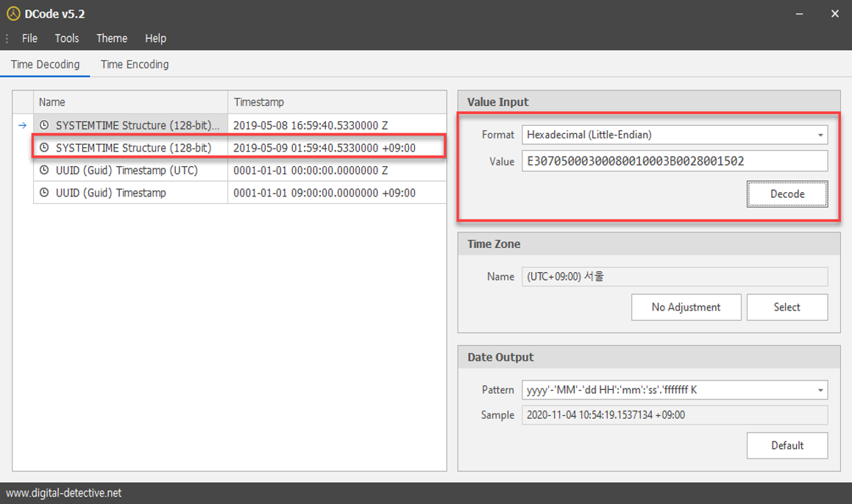This screenshot has width=852, height=504.
Task: Click the Default pattern button
Action: coord(787,446)
